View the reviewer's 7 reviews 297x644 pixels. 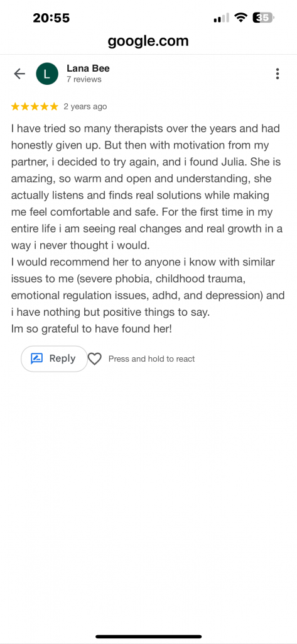[84, 79]
